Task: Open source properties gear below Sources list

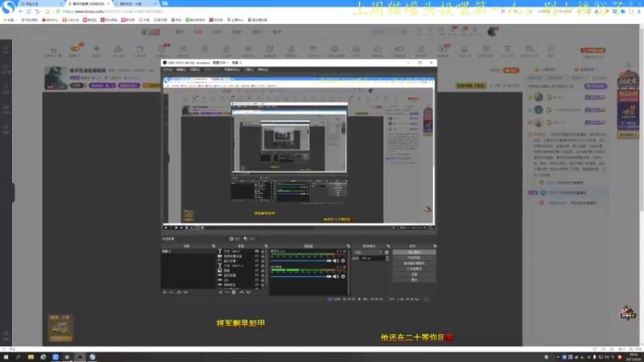Action: pyautogui.click(x=233, y=292)
